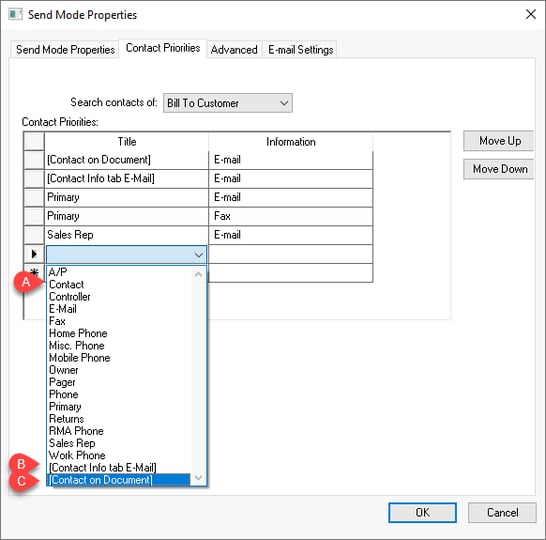The image size is (546, 540).
Task: Click dropdown list scroll up arrow
Action: pyautogui.click(x=198, y=275)
